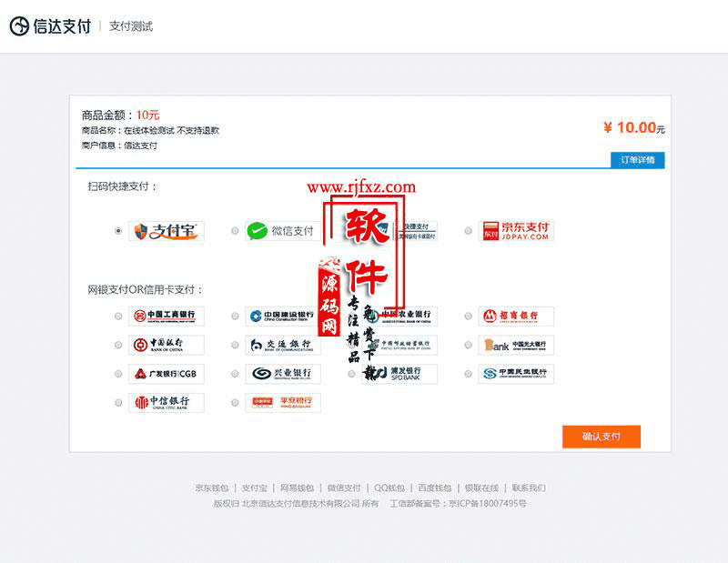Click the 中国农业银行 logo
Viewport: 728px width, 563px height.
pos(399,317)
